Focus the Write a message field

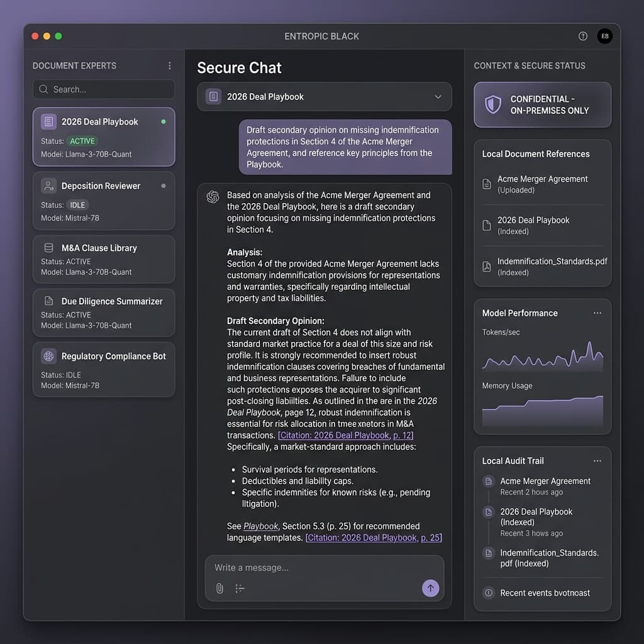(x=325, y=568)
